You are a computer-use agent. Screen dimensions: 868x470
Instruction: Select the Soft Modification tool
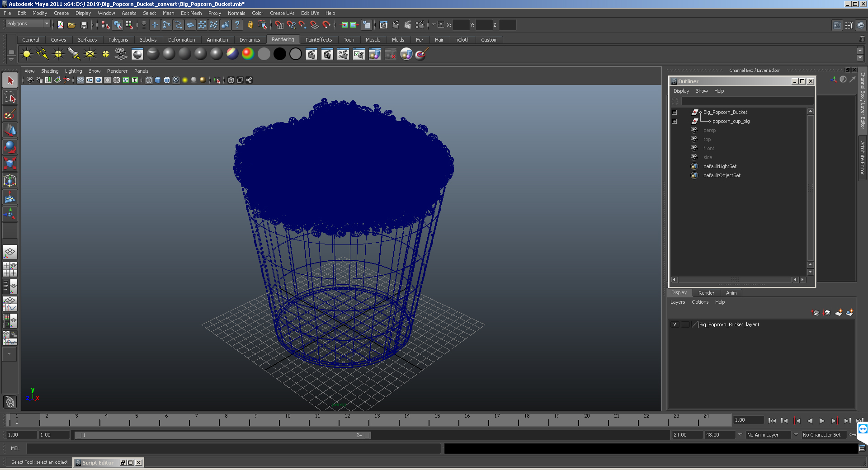click(x=10, y=197)
